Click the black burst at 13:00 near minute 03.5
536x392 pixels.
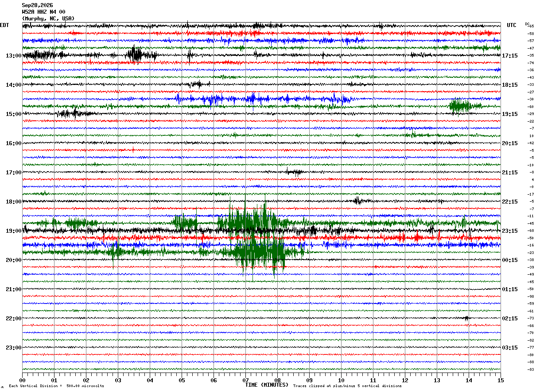135,55
